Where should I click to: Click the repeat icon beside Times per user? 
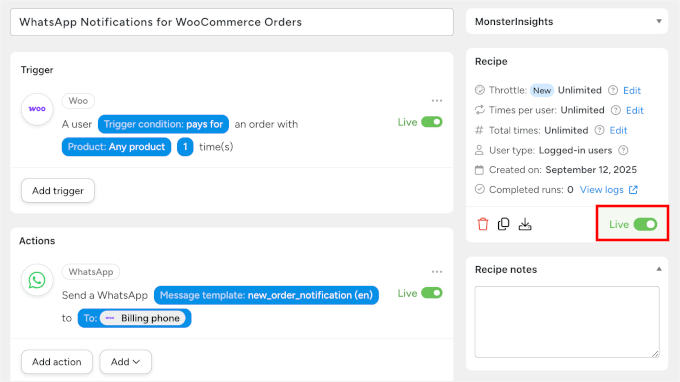coord(480,110)
